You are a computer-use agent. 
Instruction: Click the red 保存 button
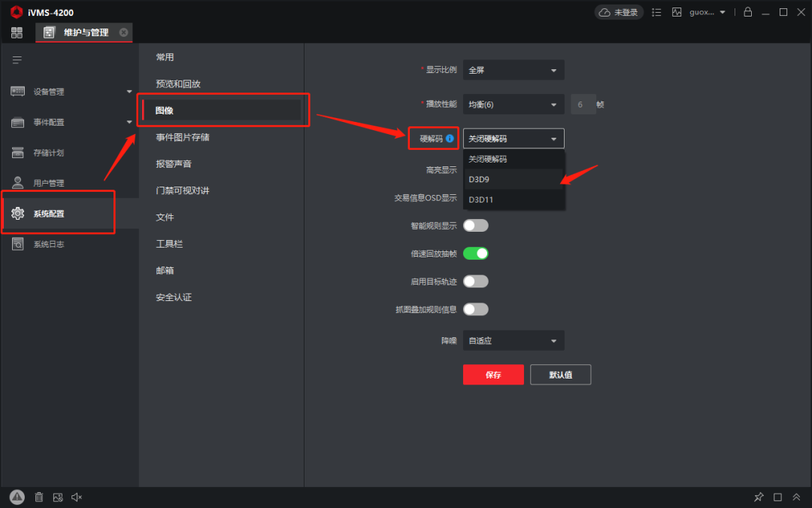tap(493, 375)
